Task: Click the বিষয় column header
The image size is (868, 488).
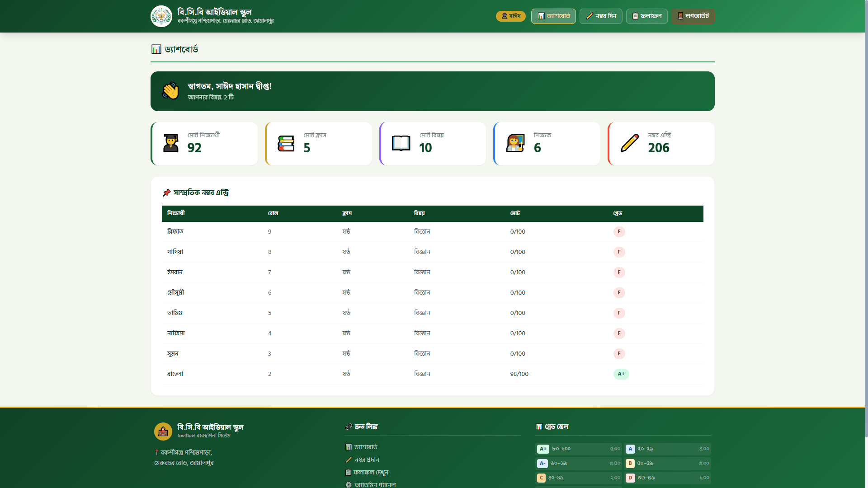Action: (x=420, y=213)
